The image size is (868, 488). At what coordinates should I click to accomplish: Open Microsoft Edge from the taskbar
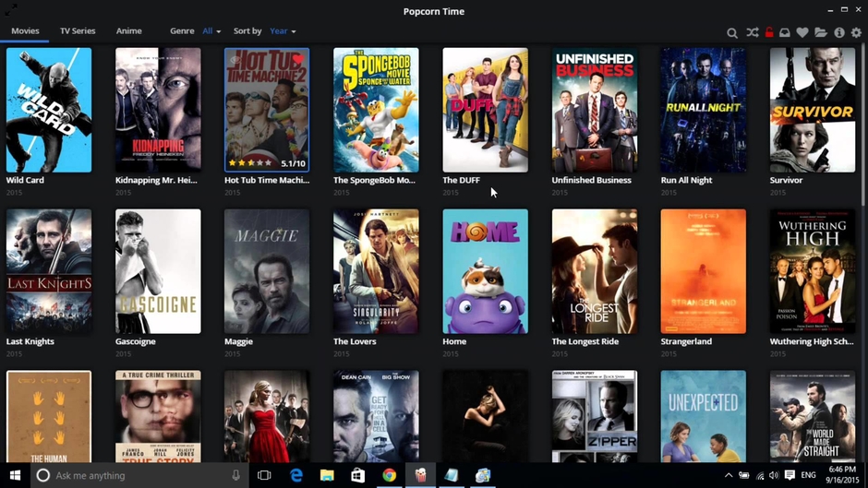click(296, 475)
